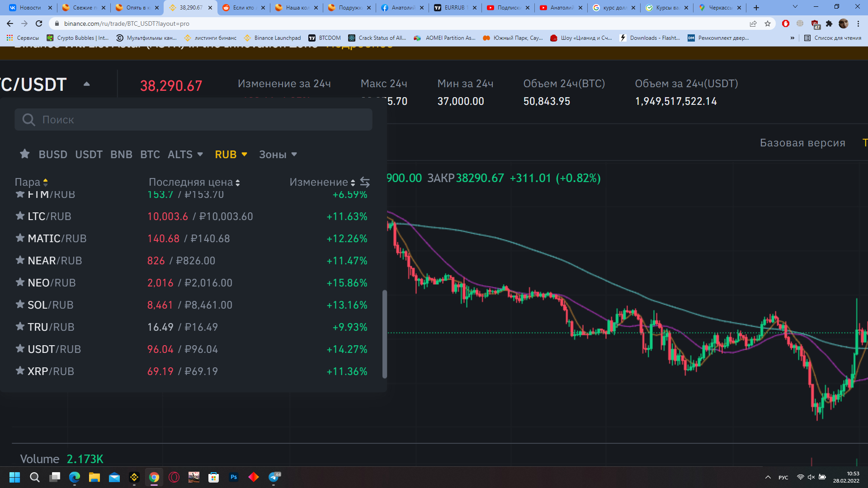
Task: Open the MATIC/RUB trading pair
Action: point(57,239)
